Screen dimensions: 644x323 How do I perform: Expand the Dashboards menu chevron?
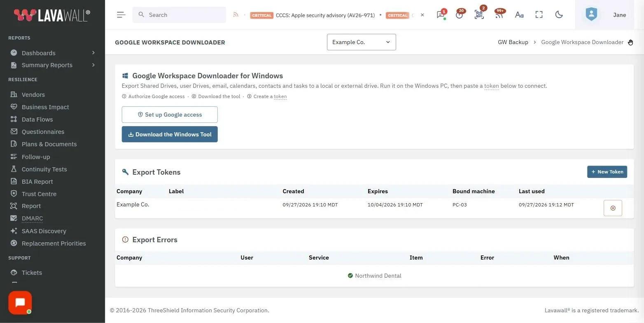tap(93, 53)
